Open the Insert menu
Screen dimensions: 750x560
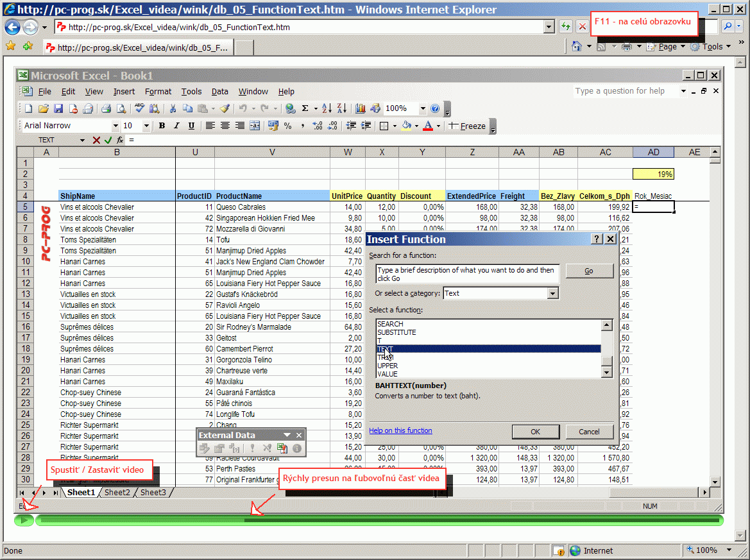(x=124, y=91)
